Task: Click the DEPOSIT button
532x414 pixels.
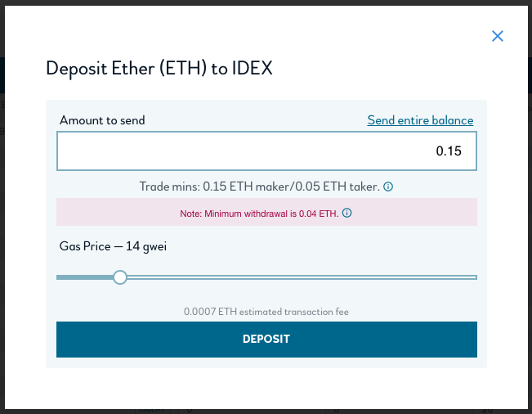Action: click(x=266, y=340)
